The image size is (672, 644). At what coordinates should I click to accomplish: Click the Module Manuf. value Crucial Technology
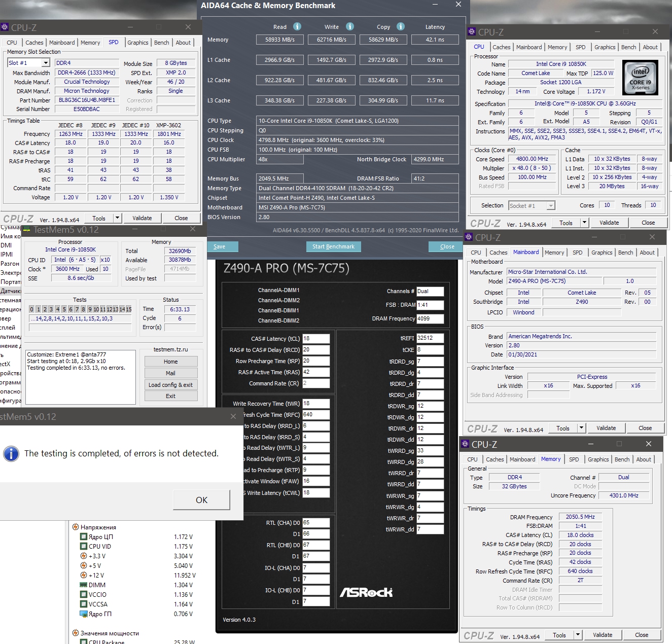(87, 82)
